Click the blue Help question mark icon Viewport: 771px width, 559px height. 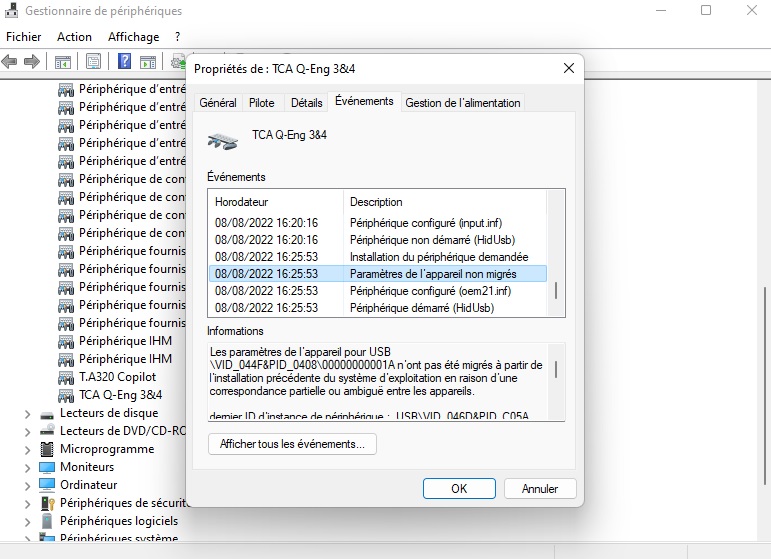tap(125, 61)
